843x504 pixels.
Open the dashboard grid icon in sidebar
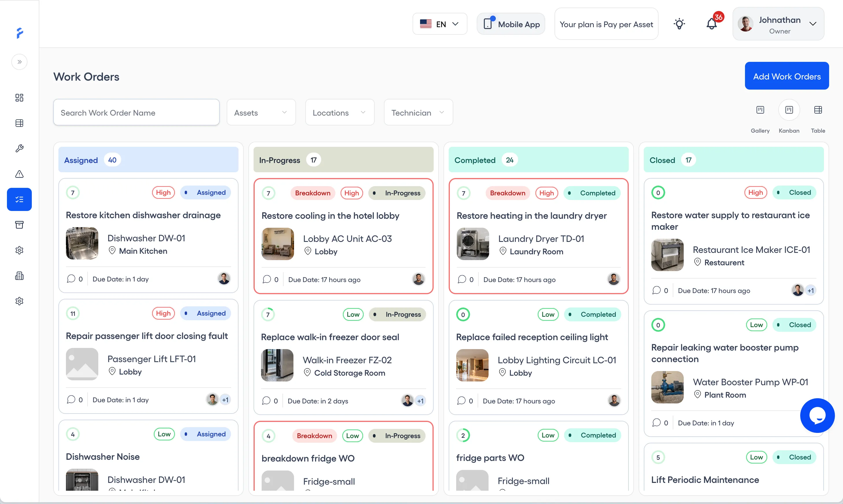[19, 98]
